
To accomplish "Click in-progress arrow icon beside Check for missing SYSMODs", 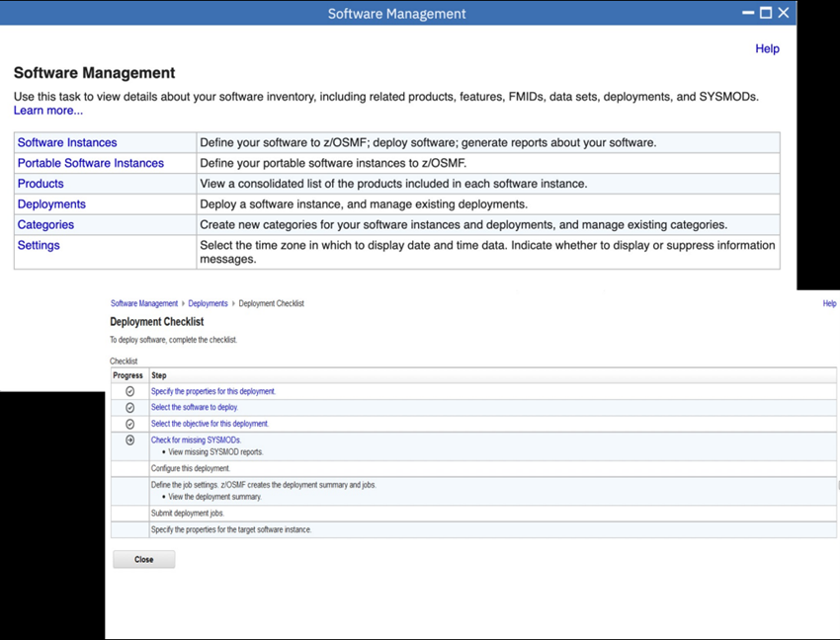I will [x=129, y=440].
